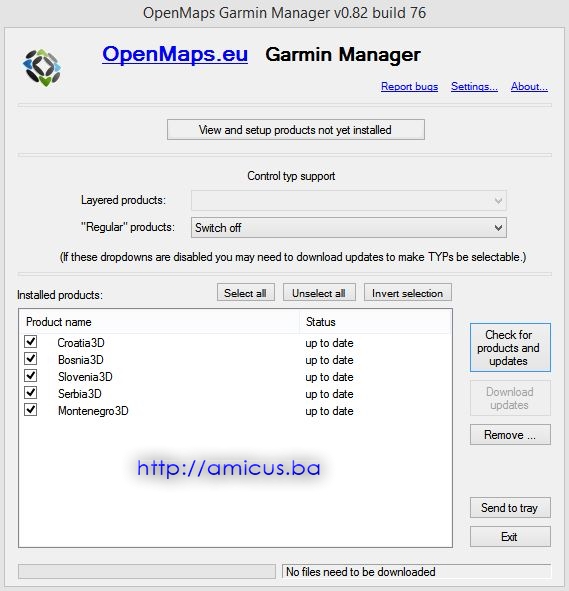569x591 pixels.
Task: Click the Montenegro3D "up to date" status
Action: (x=329, y=411)
